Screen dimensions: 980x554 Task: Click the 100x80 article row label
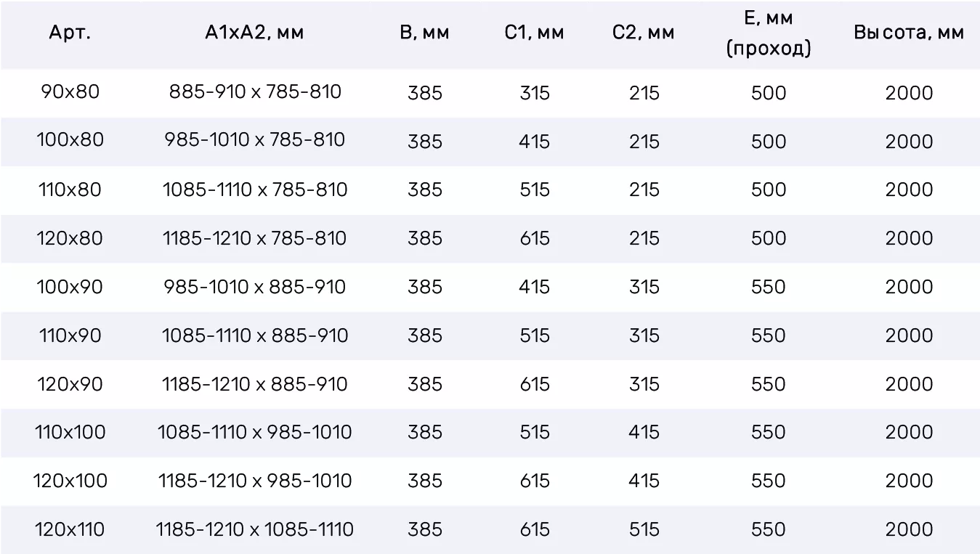pyautogui.click(x=70, y=140)
